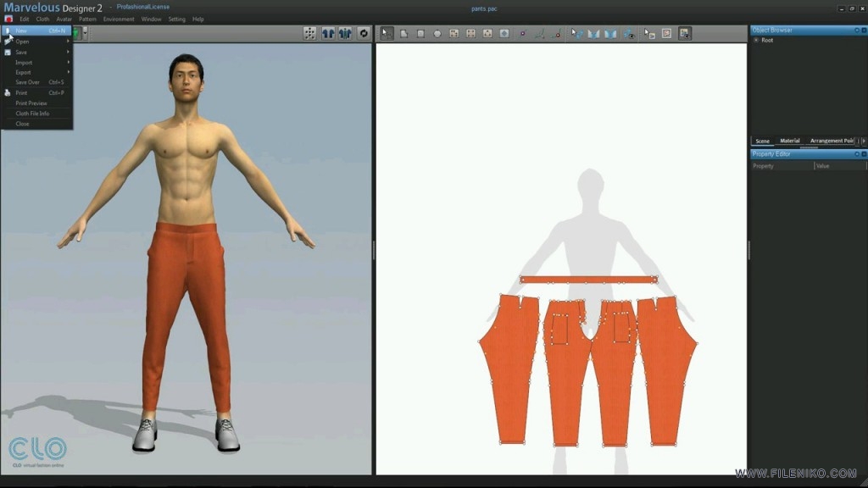The height and width of the screenshot is (488, 868).
Task: Select the leftmost pants pattern piece
Action: pyautogui.click(x=509, y=371)
